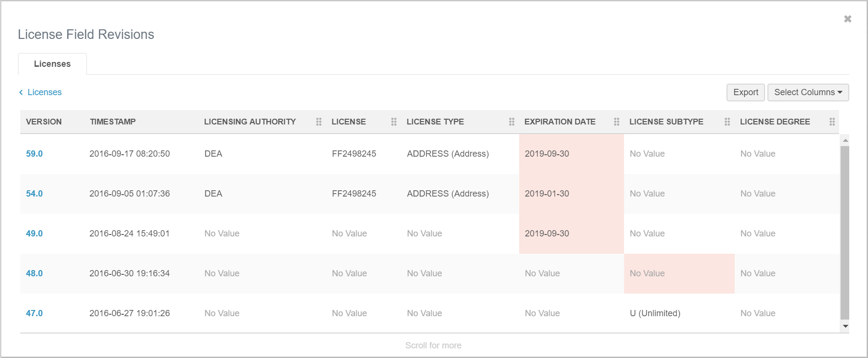Open version 49.0 revision link
The height and width of the screenshot is (358, 868).
point(34,234)
